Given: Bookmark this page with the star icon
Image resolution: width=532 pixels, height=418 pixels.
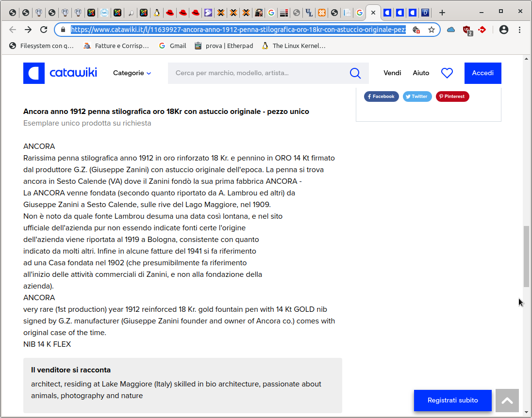Looking at the screenshot, I should click(x=431, y=30).
